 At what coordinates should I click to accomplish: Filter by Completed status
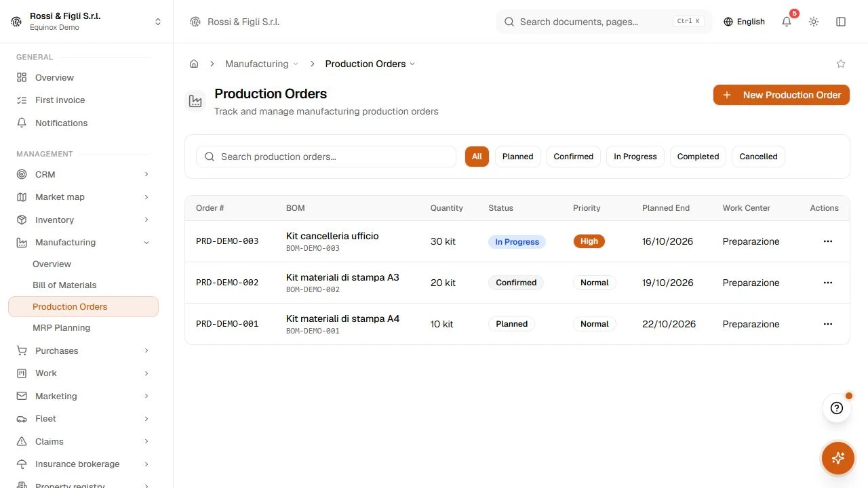698,157
